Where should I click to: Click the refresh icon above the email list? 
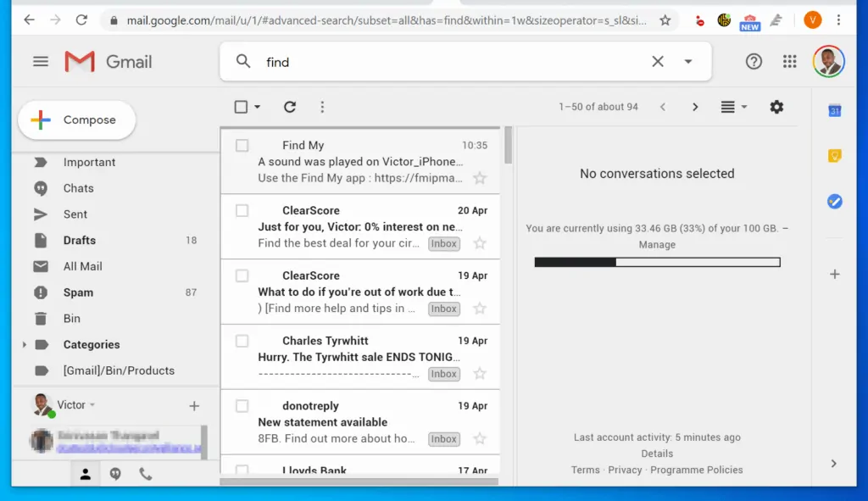click(x=290, y=107)
